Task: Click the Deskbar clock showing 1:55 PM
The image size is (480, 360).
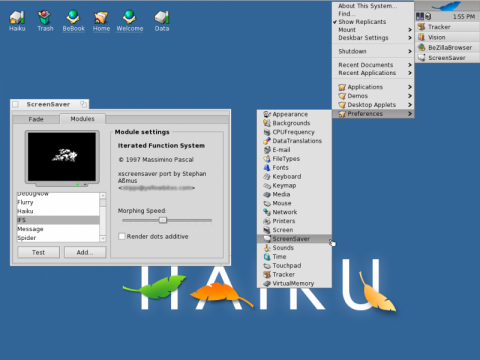Action: coord(464,16)
